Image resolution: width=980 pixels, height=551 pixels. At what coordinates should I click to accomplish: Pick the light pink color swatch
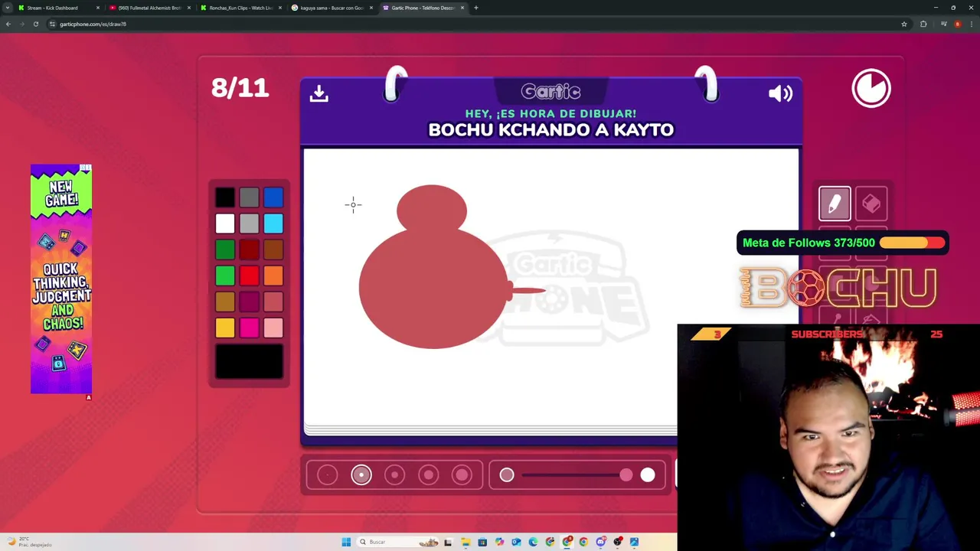[273, 328]
